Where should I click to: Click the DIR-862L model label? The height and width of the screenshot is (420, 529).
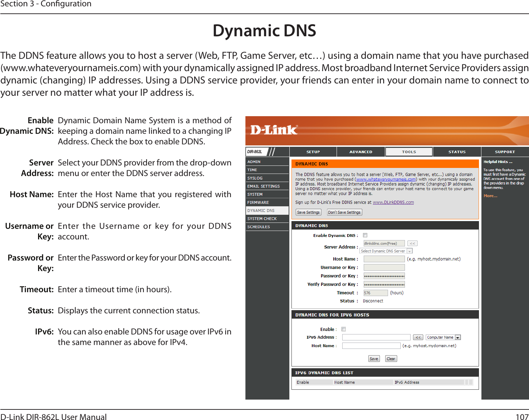point(254,152)
